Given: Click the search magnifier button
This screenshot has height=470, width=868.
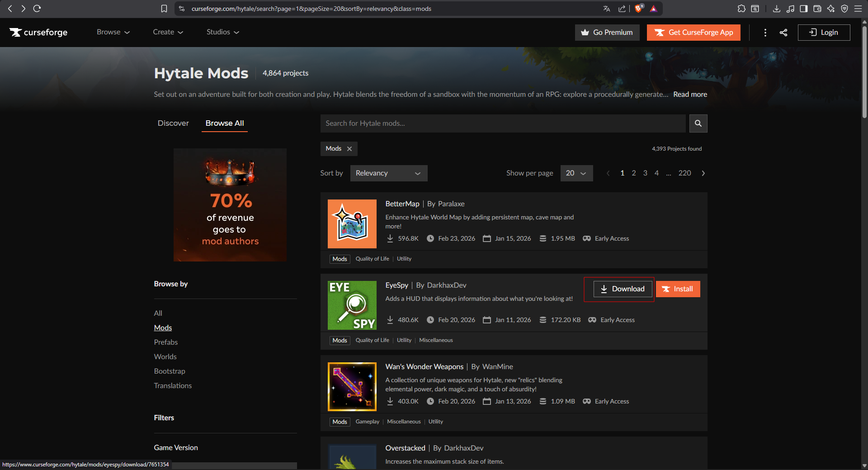Looking at the screenshot, I should pos(698,123).
